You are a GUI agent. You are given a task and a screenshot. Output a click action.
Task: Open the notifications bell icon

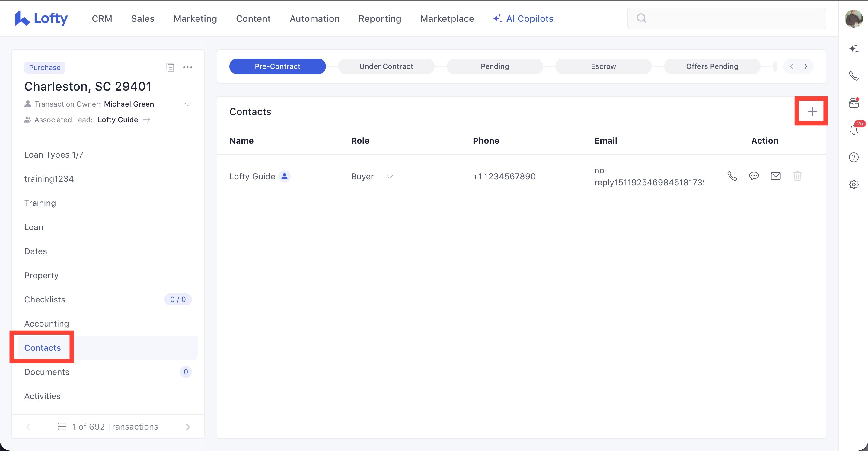click(854, 130)
